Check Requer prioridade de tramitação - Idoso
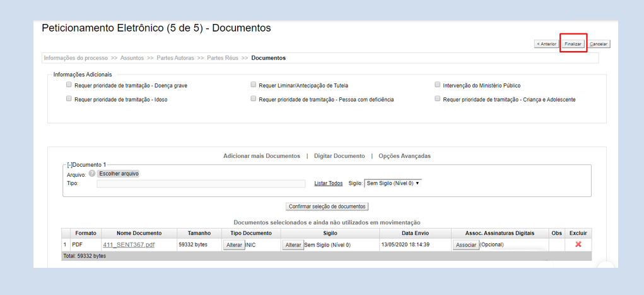The height and width of the screenshot is (295, 644). click(69, 99)
